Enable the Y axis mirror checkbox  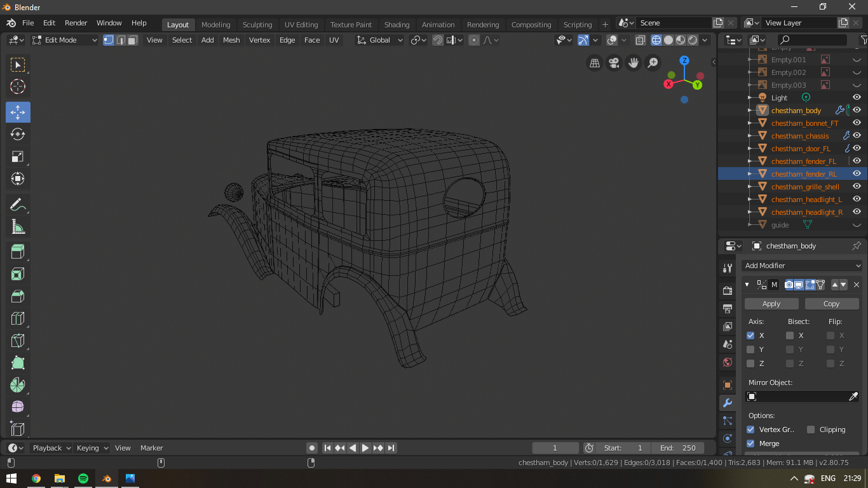750,349
